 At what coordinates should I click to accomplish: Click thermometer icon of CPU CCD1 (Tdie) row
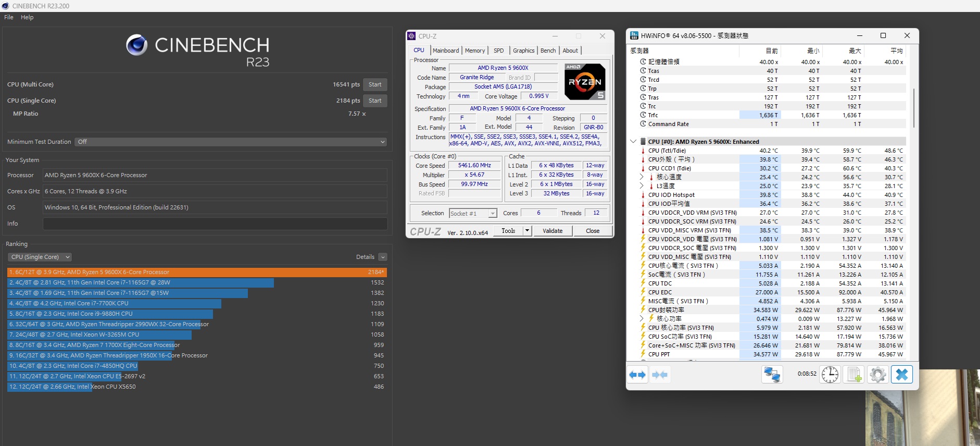click(x=643, y=168)
